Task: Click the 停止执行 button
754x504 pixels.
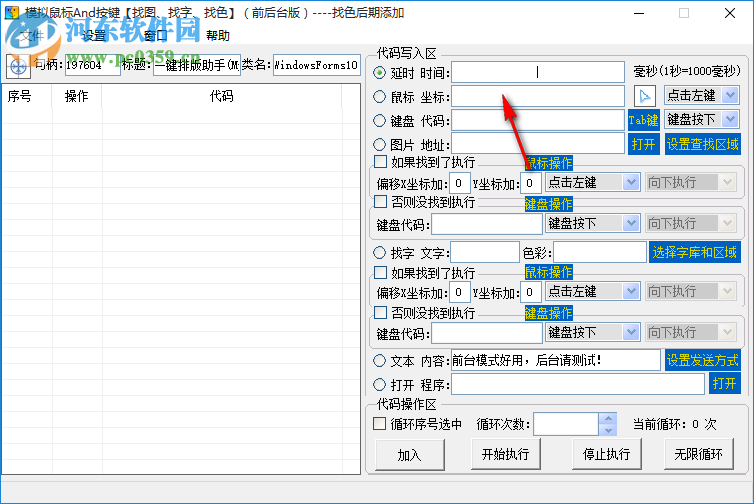Action: pyautogui.click(x=607, y=454)
